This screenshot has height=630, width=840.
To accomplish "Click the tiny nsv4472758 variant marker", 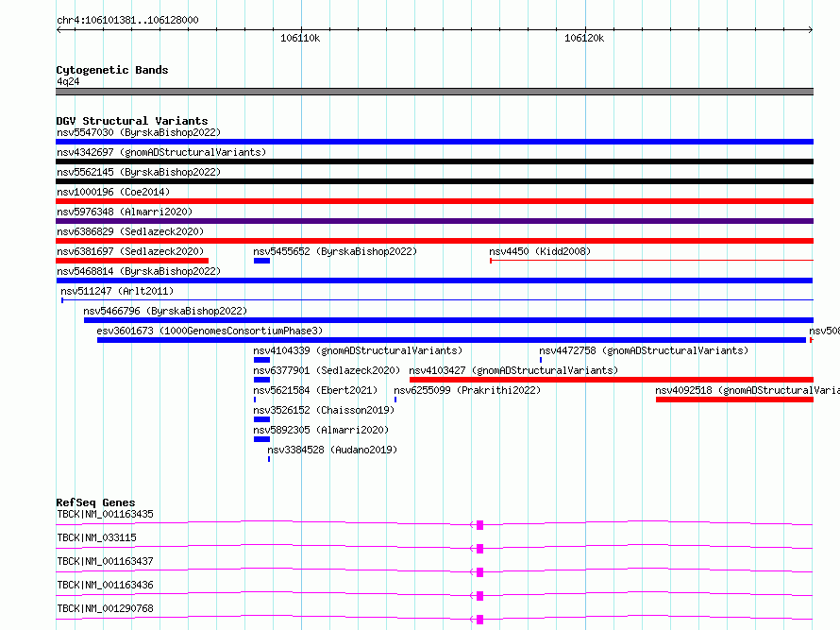I will pos(541,360).
